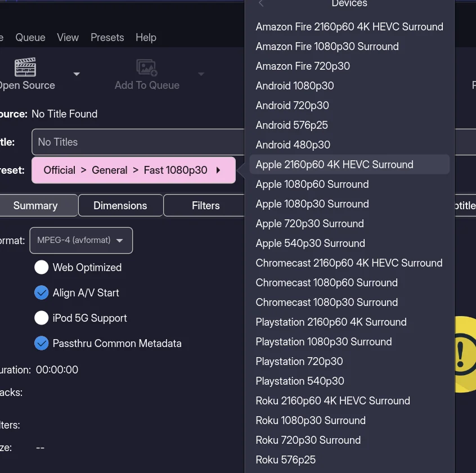
Task: Click the Open Source clapperboard icon
Action: (x=25, y=67)
